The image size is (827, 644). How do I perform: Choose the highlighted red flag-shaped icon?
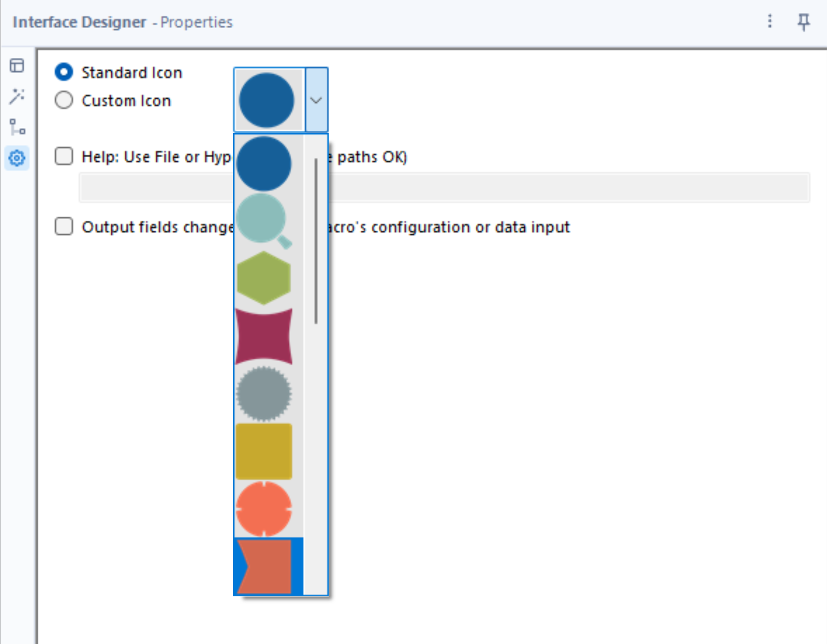(x=265, y=566)
